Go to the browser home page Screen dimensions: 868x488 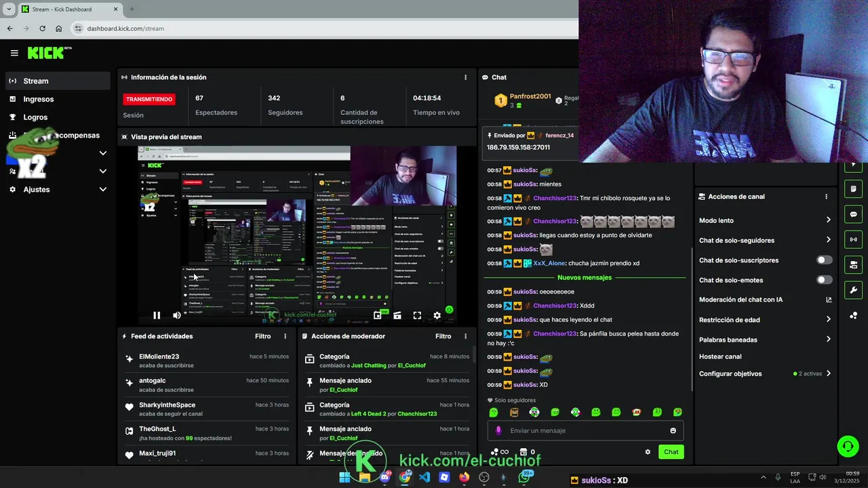[x=58, y=28]
